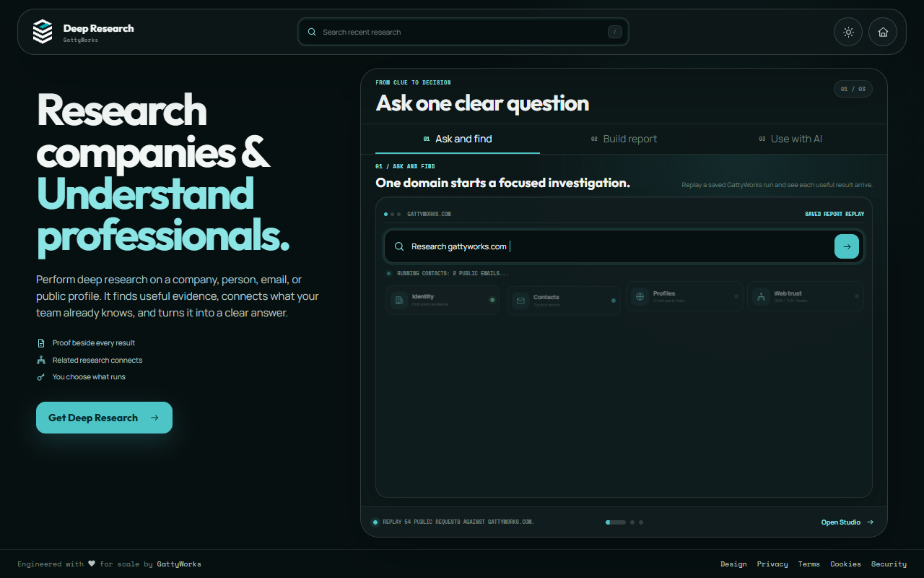Select the third slide indicator dot

coord(641,522)
